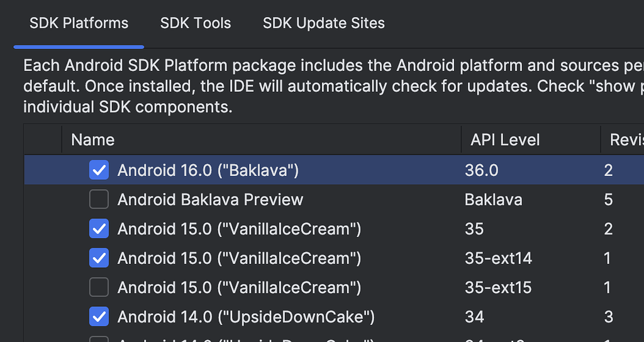Select the Android 14.0 "UpsideDownCake" row name
This screenshot has width=644, height=342.
tap(246, 317)
